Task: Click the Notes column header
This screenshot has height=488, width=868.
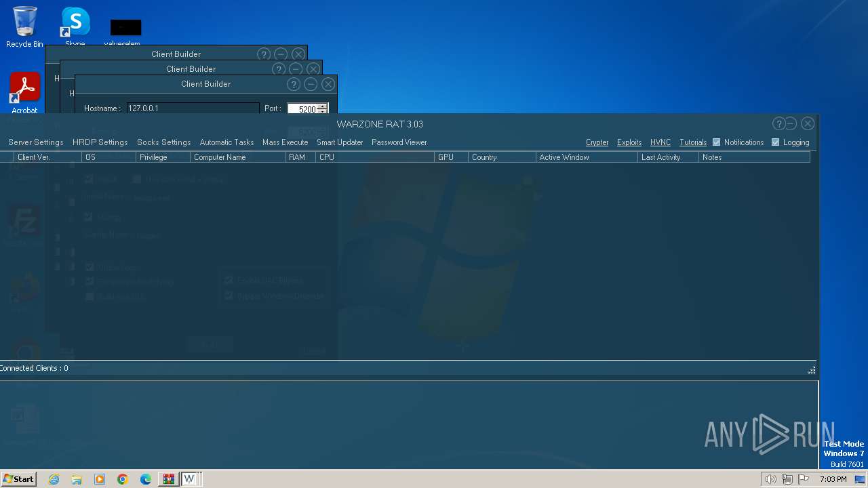Action: [x=754, y=157]
